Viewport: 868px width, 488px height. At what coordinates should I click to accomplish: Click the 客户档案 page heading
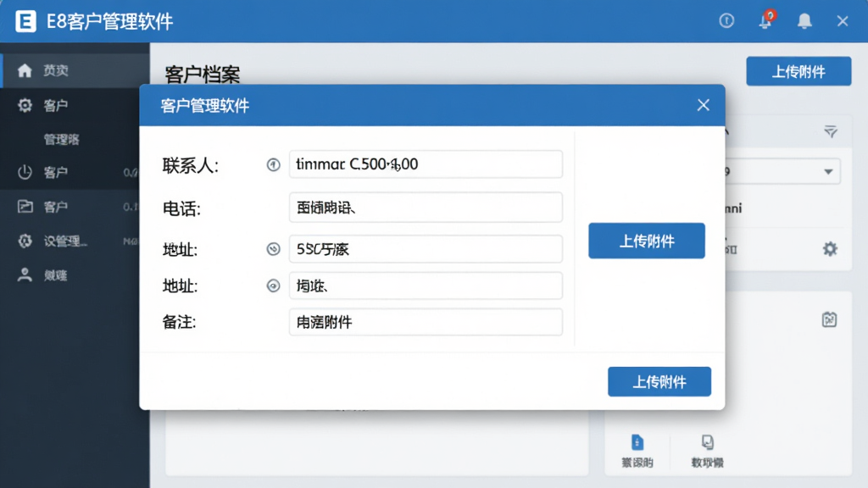pos(202,75)
